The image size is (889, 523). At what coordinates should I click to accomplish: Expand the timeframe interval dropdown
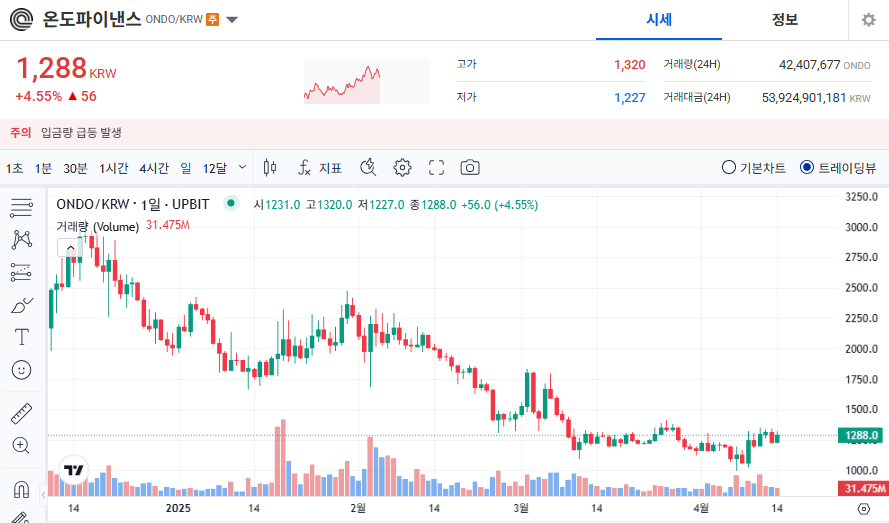243,167
